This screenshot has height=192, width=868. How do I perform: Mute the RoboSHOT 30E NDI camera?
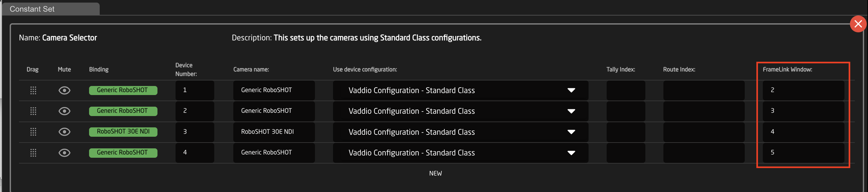tap(64, 132)
